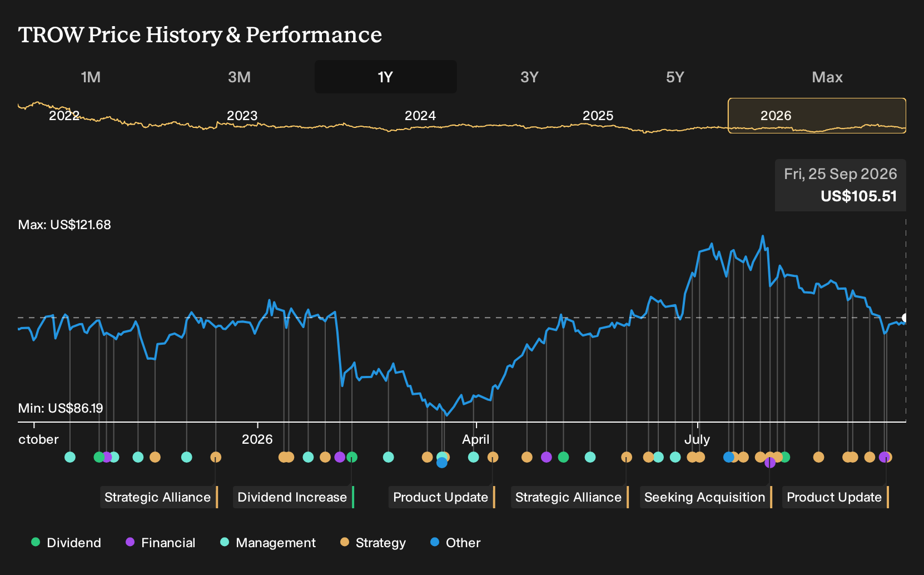924x575 pixels.
Task: Click the TROW Price History & Performance heading
Action: (x=200, y=34)
